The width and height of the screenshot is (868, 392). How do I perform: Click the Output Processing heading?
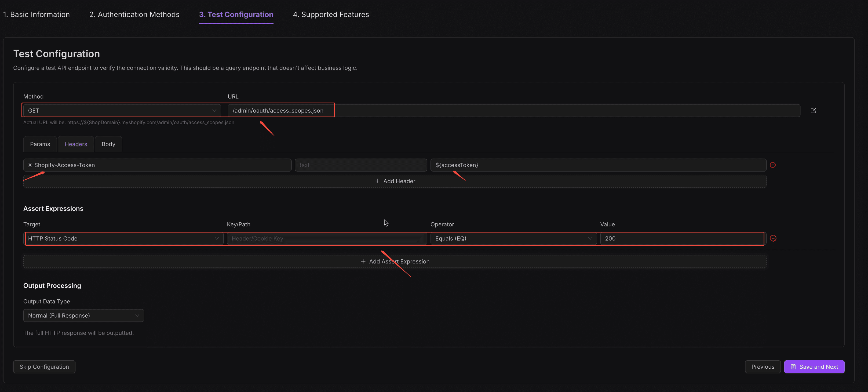pos(52,285)
